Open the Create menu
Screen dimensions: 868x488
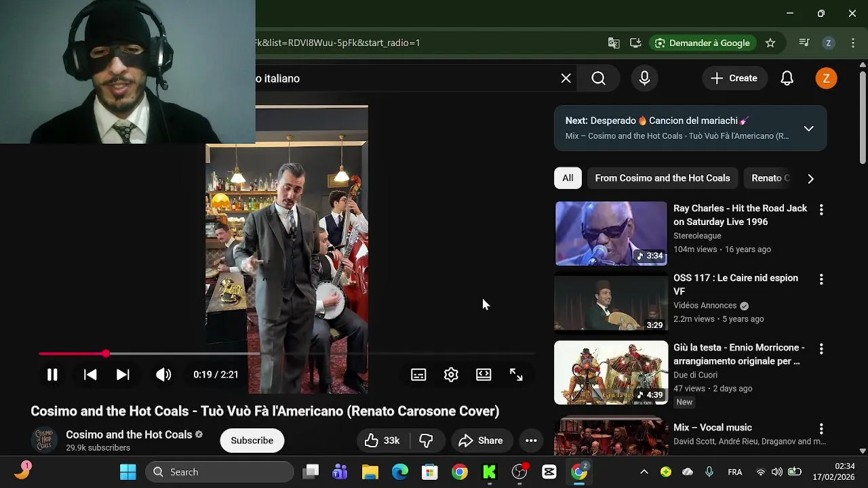point(734,79)
